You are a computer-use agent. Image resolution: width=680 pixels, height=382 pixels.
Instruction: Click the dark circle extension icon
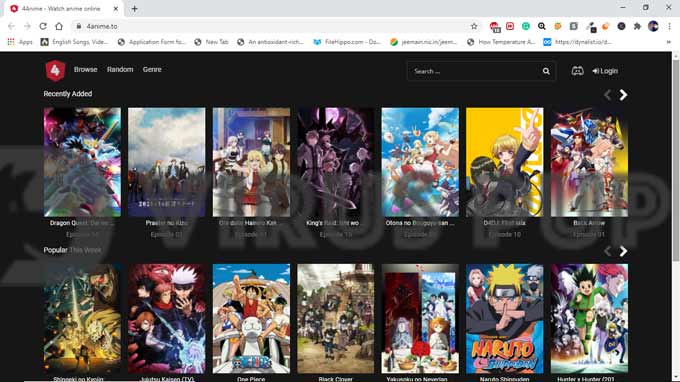621,26
